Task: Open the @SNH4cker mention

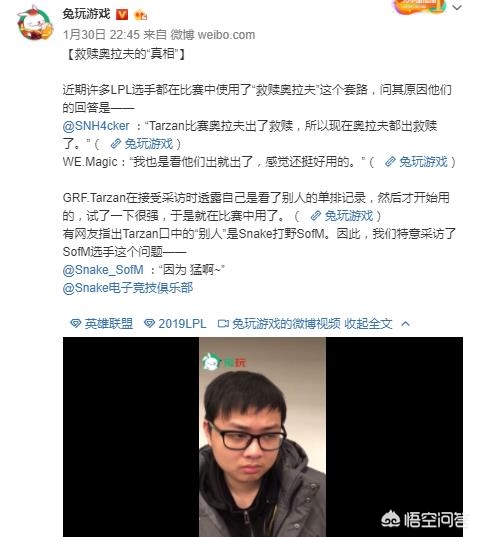Action: click(x=96, y=126)
